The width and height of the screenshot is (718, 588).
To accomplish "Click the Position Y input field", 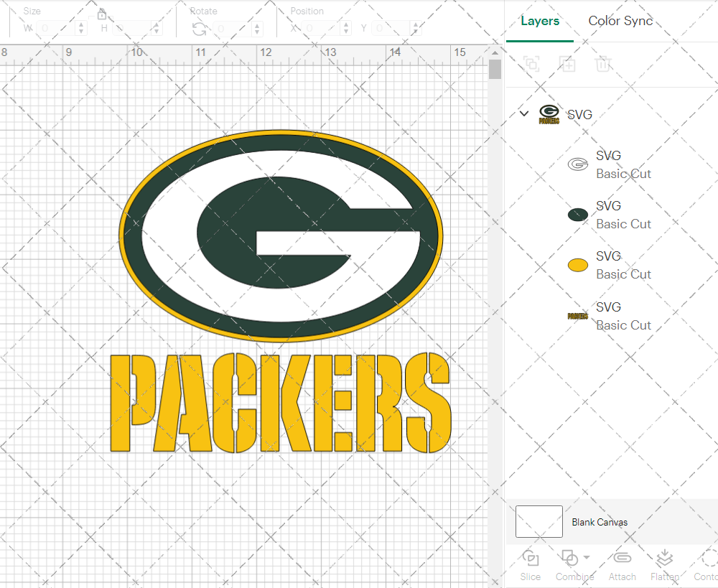I will (x=391, y=29).
